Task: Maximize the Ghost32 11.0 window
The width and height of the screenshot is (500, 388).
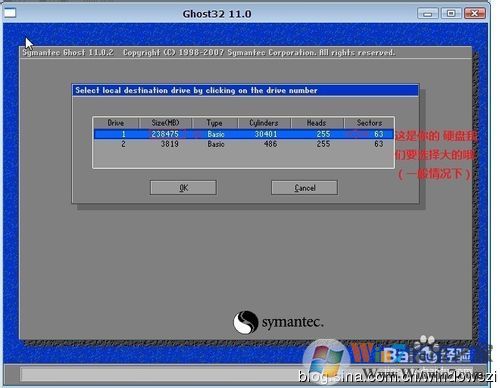Action: [x=451, y=14]
